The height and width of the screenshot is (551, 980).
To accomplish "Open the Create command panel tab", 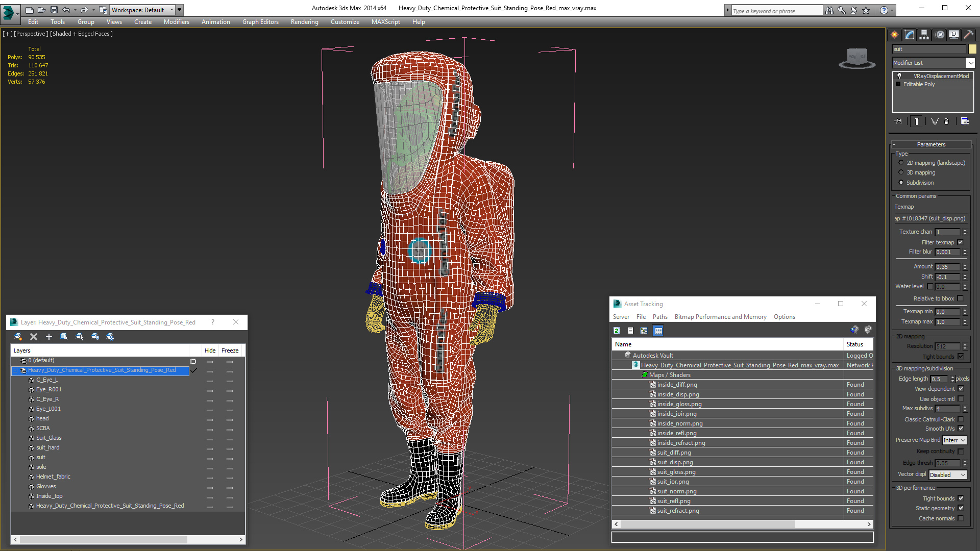I will click(895, 35).
